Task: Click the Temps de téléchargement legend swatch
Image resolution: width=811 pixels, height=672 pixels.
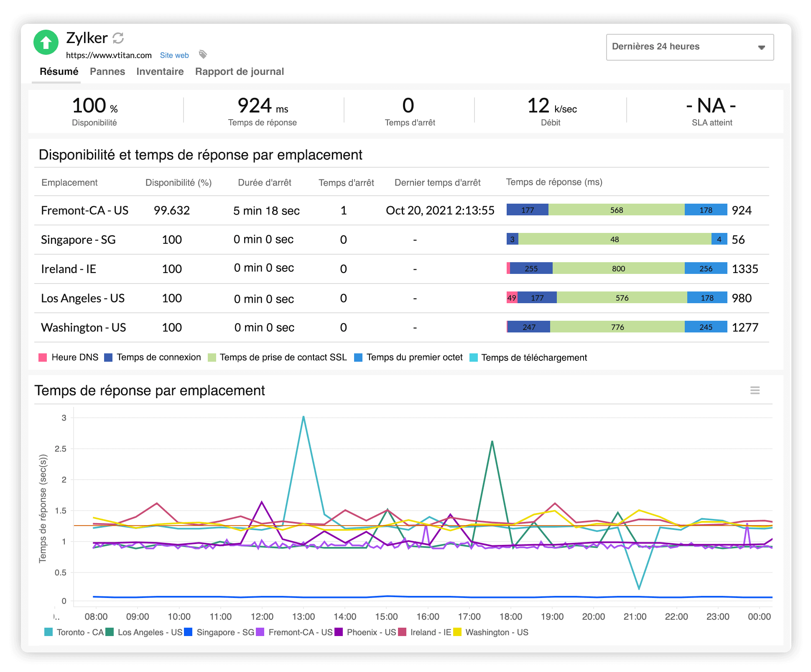Action: pyautogui.click(x=474, y=358)
